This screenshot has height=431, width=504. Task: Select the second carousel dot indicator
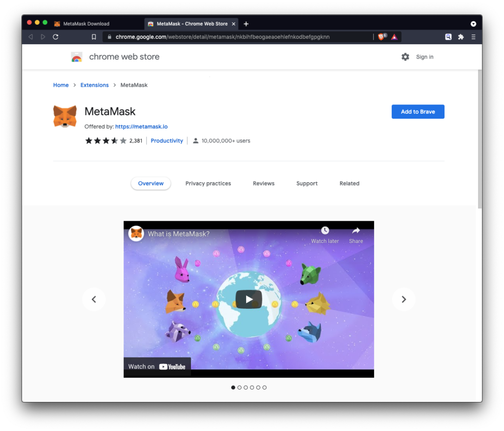[x=239, y=388]
